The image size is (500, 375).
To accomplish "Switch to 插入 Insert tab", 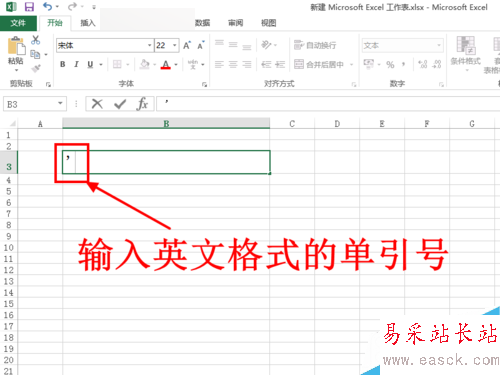I will pyautogui.click(x=88, y=23).
